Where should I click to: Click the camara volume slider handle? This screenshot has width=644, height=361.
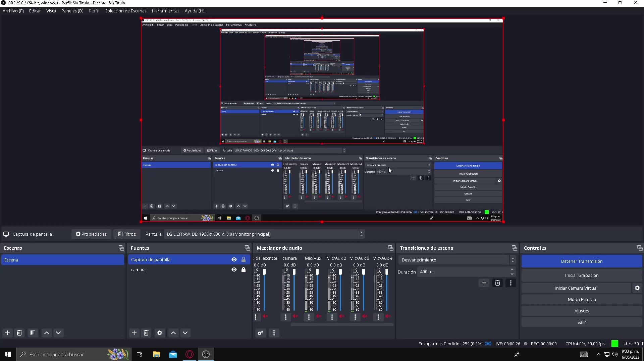294,272
